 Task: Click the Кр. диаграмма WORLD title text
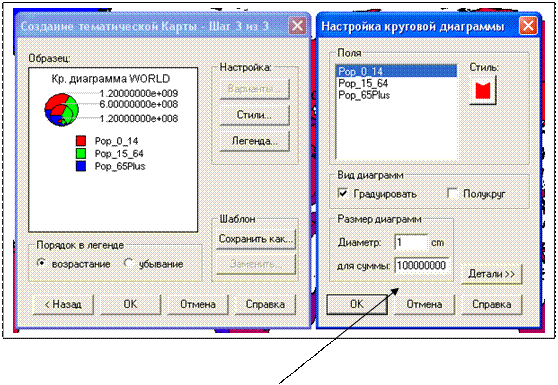click(x=111, y=79)
